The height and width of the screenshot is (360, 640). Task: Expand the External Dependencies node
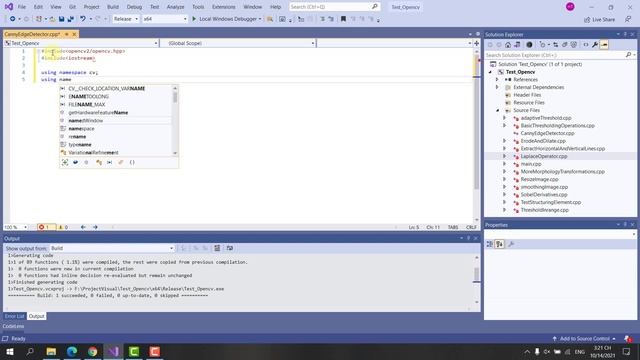point(497,87)
